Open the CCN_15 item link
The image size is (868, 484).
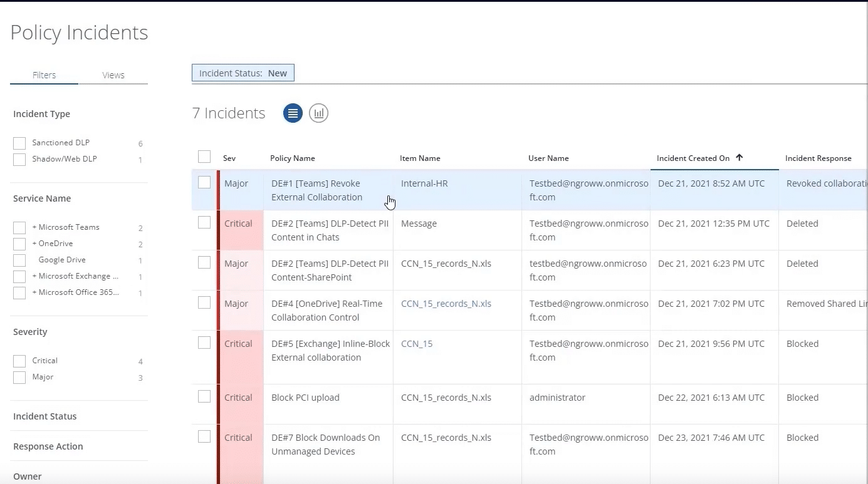pyautogui.click(x=417, y=344)
